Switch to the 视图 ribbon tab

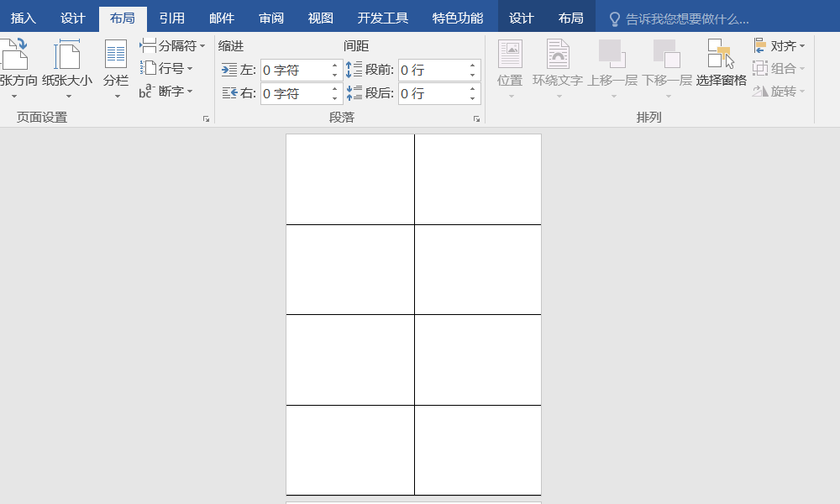point(321,17)
